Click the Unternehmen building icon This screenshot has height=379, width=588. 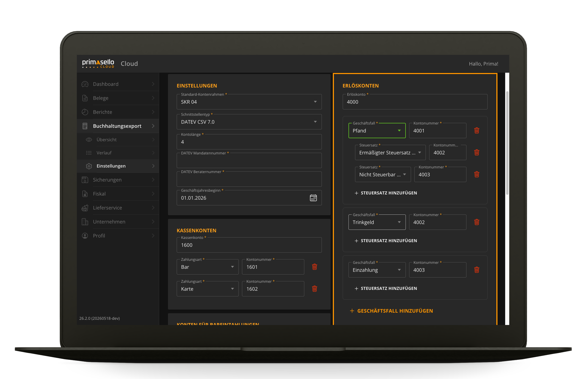click(85, 222)
